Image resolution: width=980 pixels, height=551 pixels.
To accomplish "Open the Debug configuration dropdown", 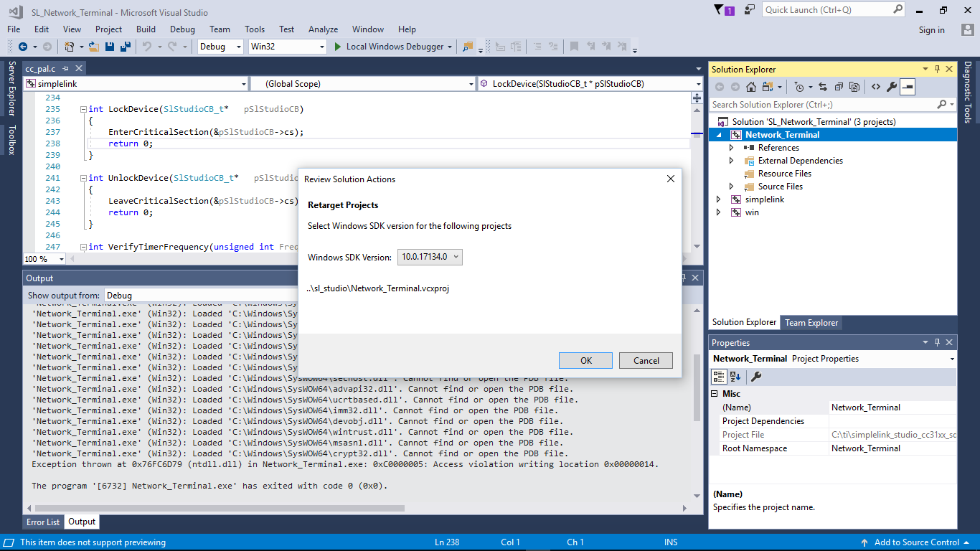I will coord(220,47).
